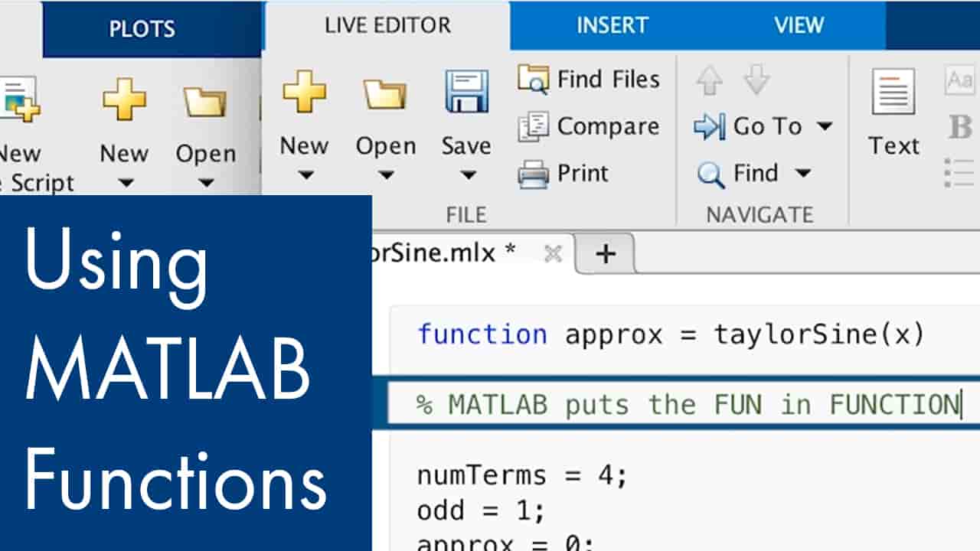Click the odd = 1; code line
The image size is (980, 551).
tap(481, 510)
